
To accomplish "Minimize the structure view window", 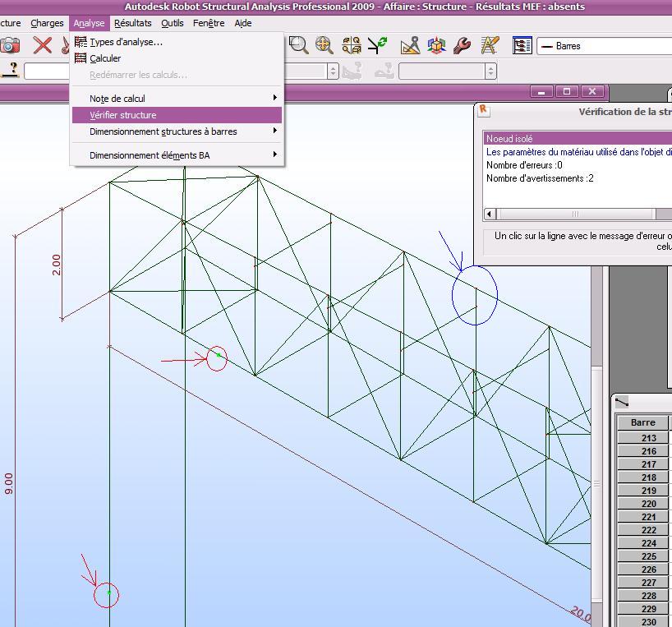I will pyautogui.click(x=541, y=91).
